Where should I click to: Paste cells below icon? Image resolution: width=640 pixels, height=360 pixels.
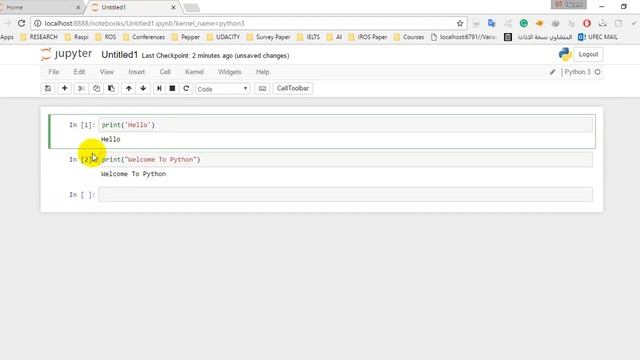click(x=111, y=89)
